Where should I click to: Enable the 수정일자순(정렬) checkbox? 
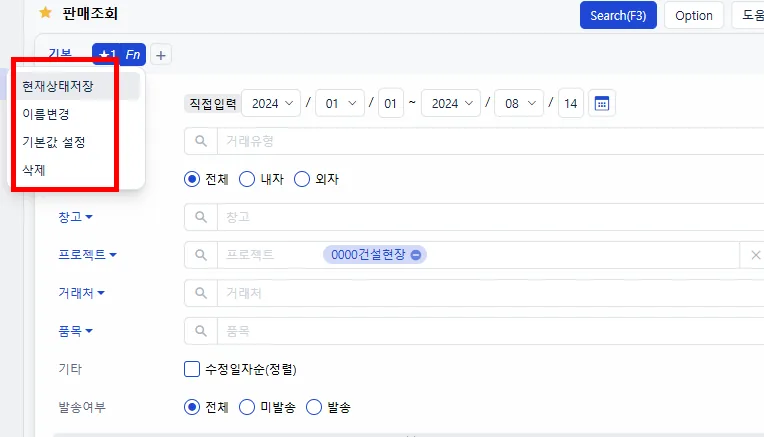tap(192, 369)
